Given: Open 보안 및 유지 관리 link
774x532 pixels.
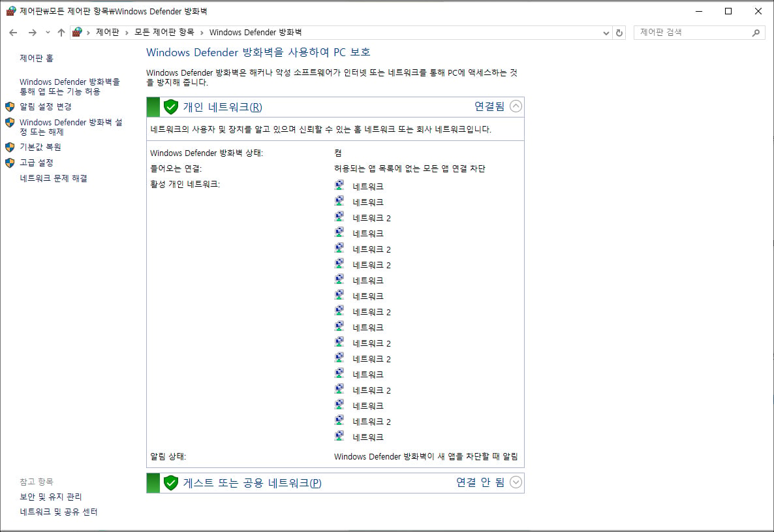Looking at the screenshot, I should tap(50, 497).
